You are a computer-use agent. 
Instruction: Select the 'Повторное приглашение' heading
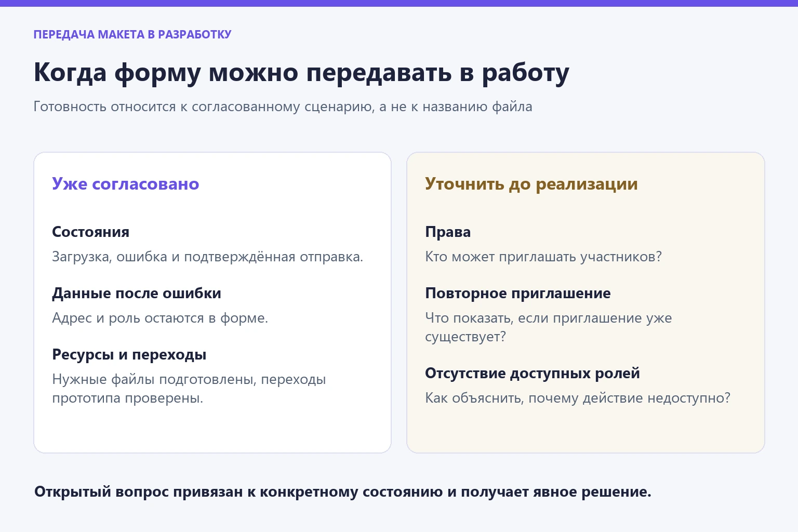click(x=518, y=293)
